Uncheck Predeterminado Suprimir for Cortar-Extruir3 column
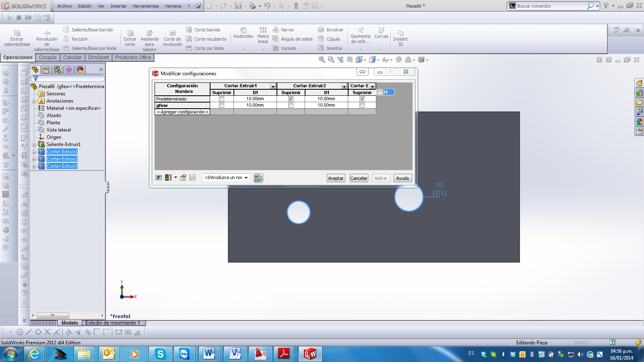644x362 pixels. (x=362, y=99)
